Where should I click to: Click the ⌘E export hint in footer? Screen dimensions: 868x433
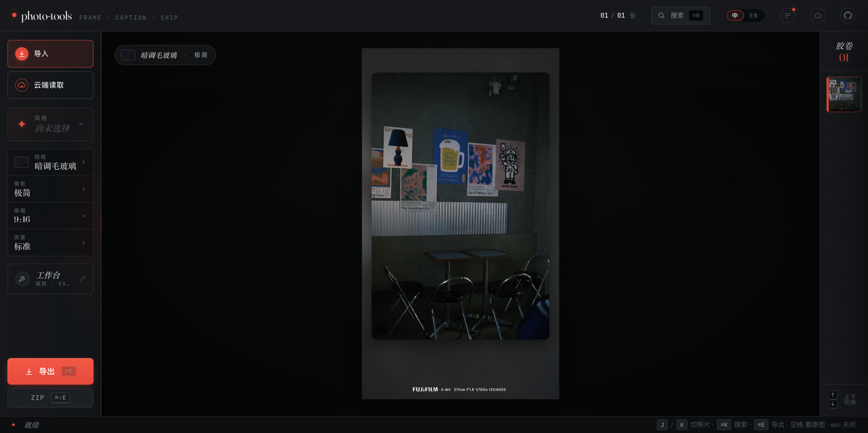[761, 425]
